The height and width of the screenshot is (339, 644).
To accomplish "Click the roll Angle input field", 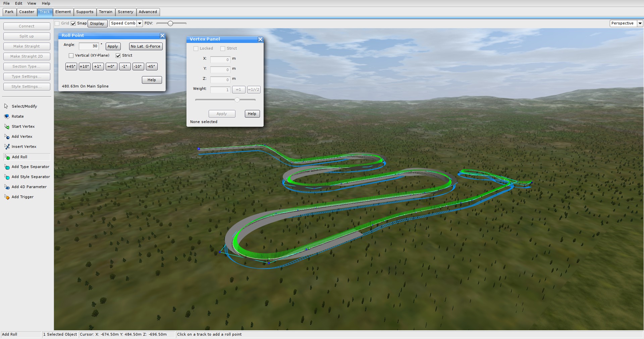I will click(89, 46).
